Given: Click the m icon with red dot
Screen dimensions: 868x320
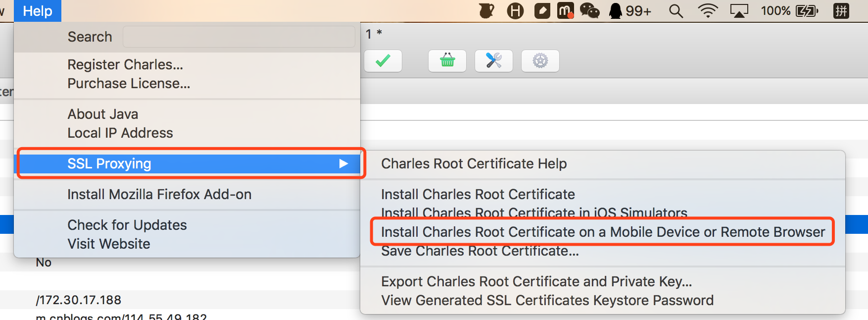Looking at the screenshot, I should [x=566, y=10].
